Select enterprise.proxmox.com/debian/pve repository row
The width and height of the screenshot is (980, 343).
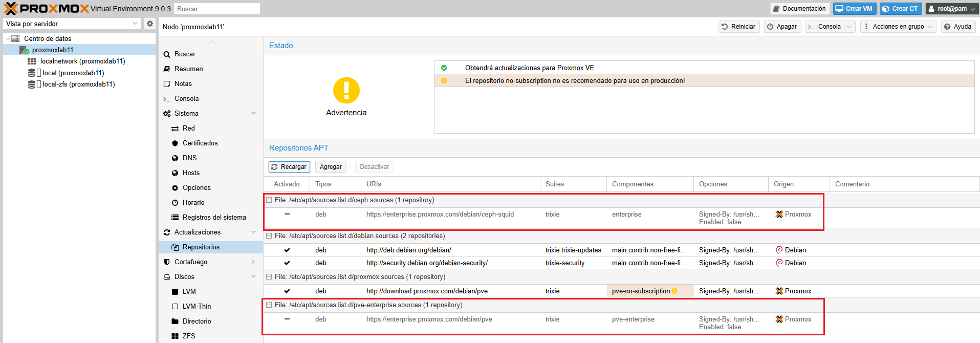622,323
